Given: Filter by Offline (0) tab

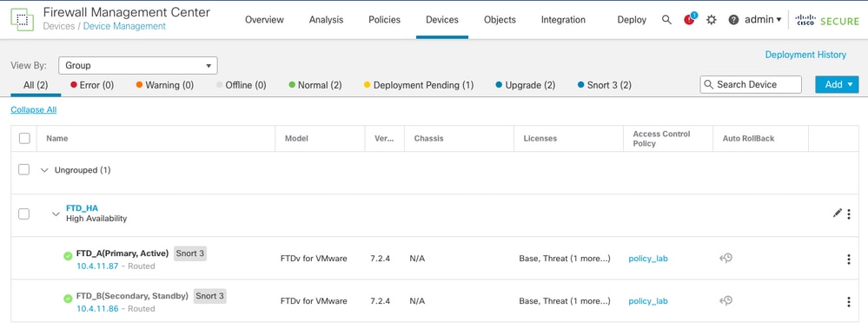Looking at the screenshot, I should (242, 85).
